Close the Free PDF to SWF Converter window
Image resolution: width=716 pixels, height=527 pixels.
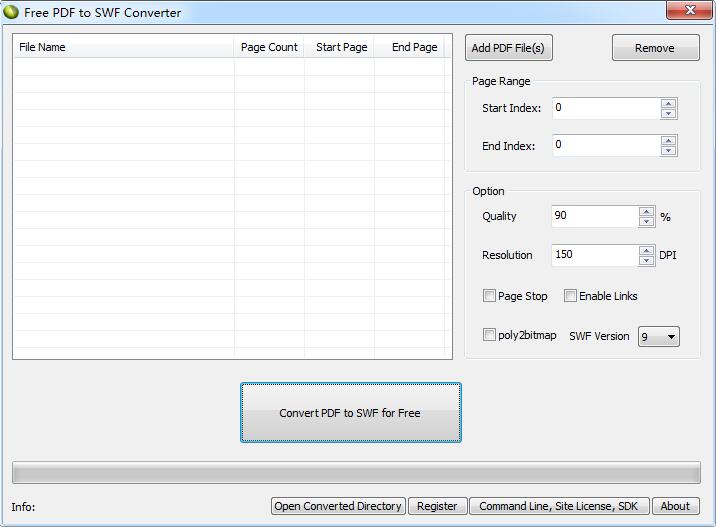coord(690,10)
